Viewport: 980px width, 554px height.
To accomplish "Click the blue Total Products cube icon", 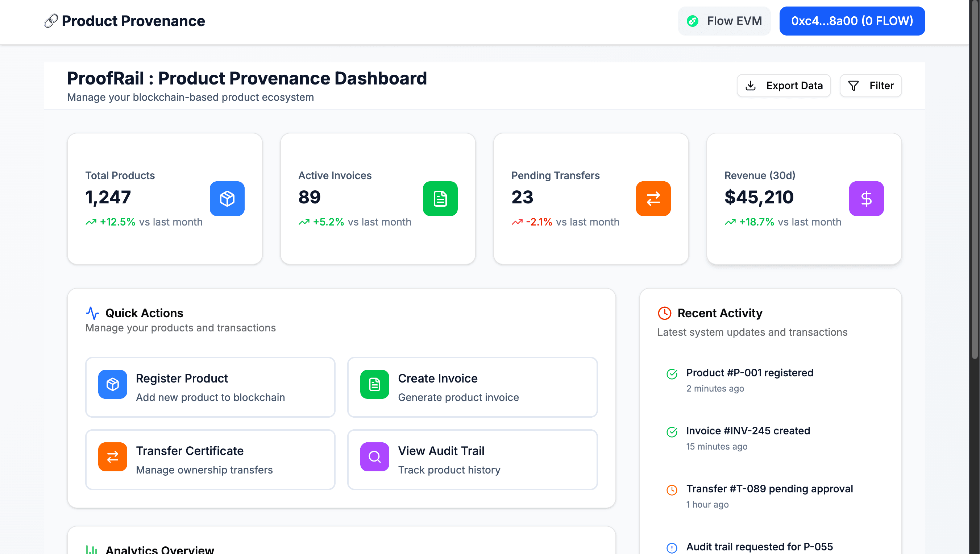I will tap(227, 199).
